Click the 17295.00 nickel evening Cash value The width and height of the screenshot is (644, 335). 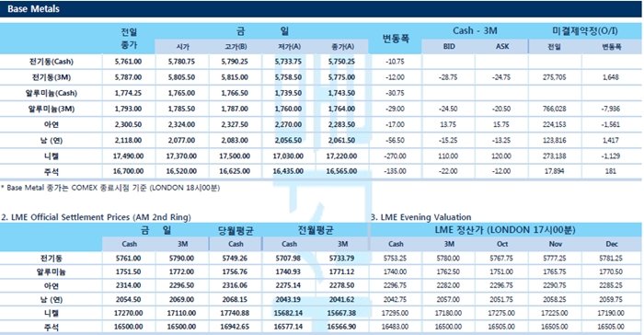pyautogui.click(x=395, y=313)
